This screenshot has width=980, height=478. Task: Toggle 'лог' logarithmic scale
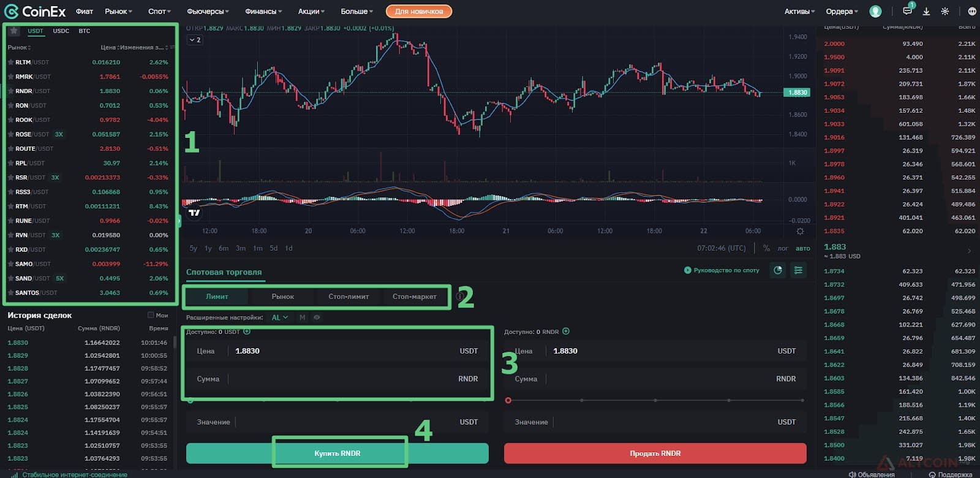[783, 248]
